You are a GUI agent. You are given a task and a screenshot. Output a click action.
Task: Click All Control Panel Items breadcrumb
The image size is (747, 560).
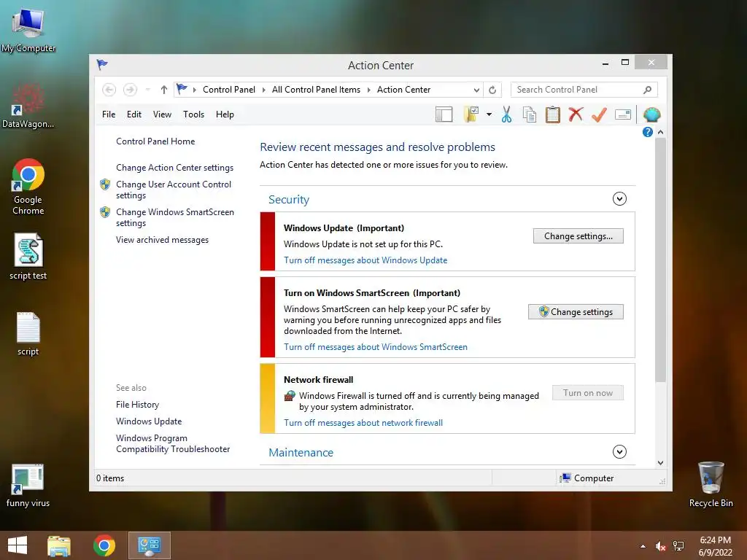click(x=316, y=90)
